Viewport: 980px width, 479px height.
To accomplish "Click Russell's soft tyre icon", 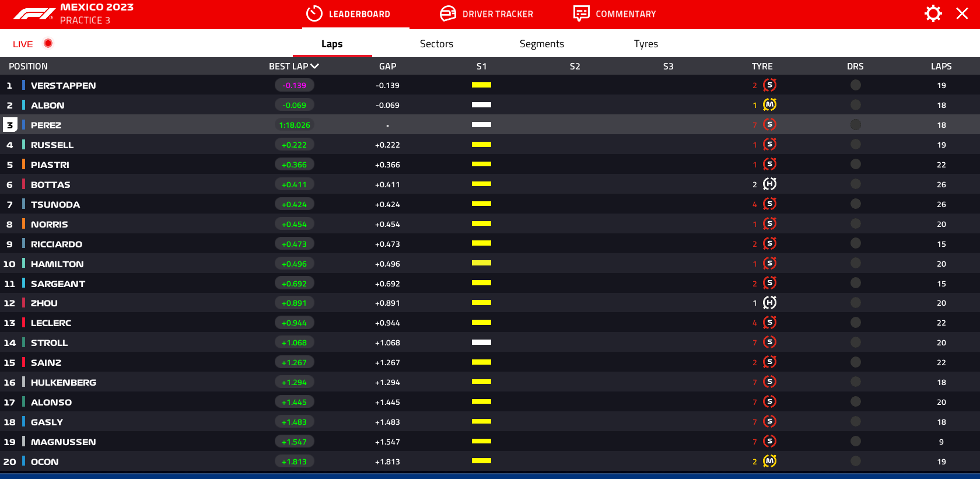I will pyautogui.click(x=770, y=144).
